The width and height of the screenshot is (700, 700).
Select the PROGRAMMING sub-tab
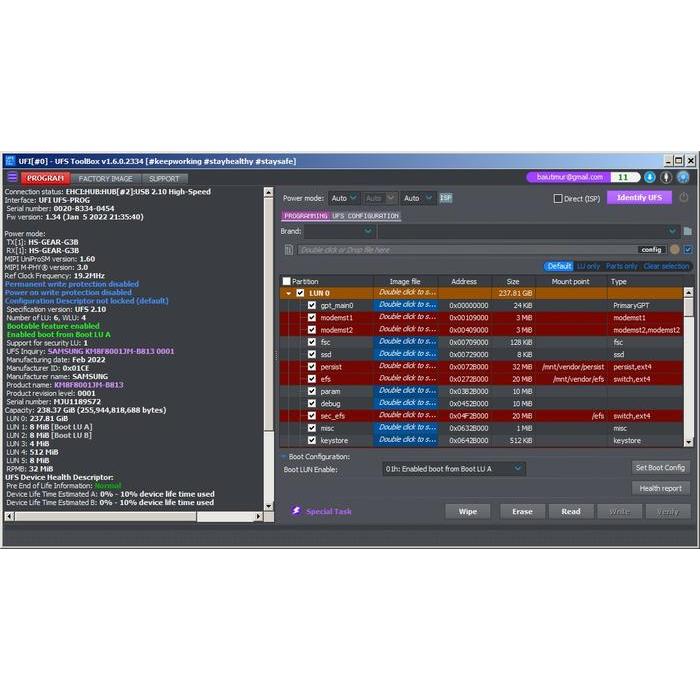coord(305,216)
